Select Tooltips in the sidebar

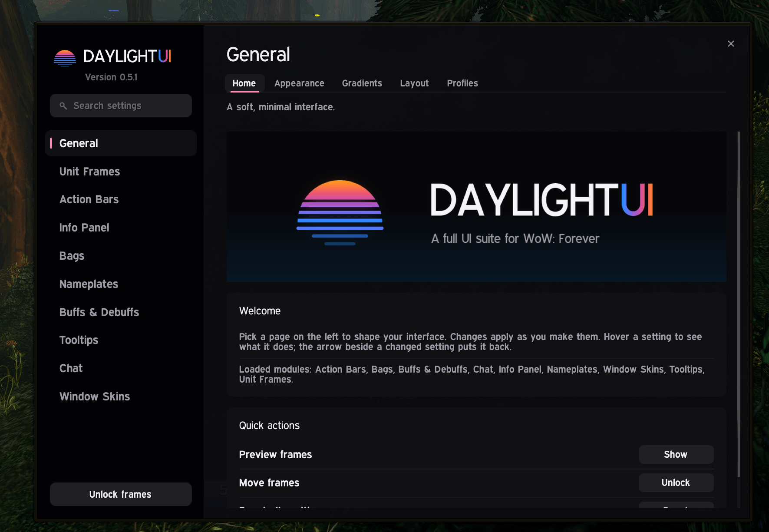(79, 340)
